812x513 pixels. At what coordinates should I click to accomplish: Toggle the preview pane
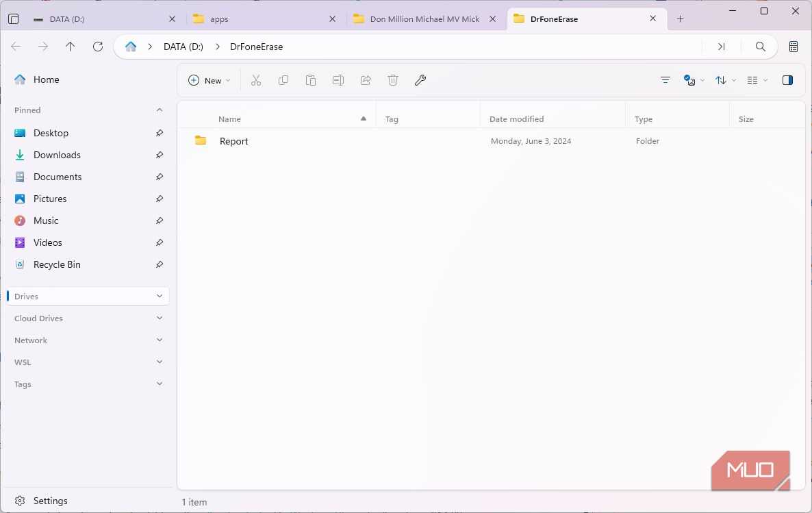tap(787, 80)
